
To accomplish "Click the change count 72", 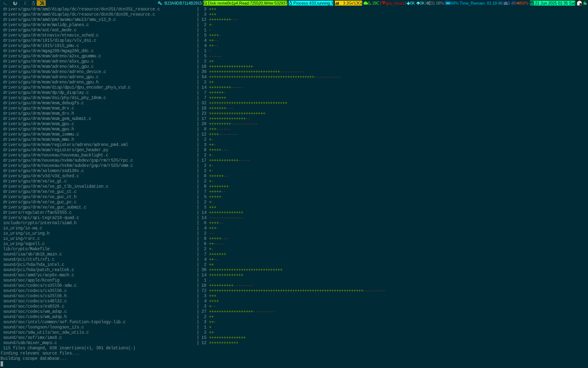I will click(204, 291).
